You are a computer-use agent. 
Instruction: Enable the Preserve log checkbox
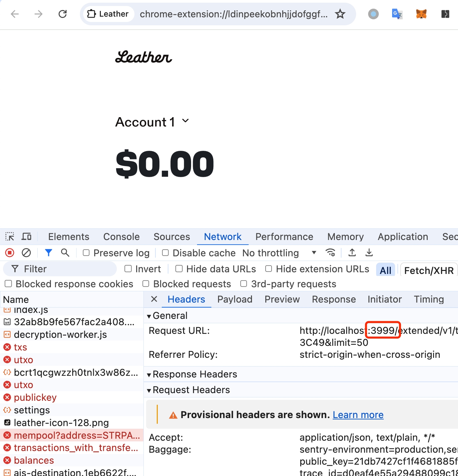click(x=86, y=253)
